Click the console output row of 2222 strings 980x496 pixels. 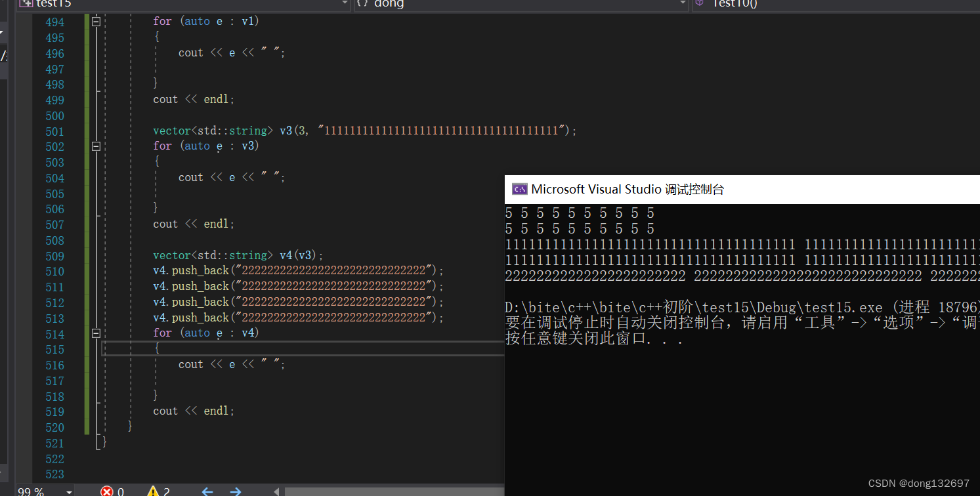(x=742, y=276)
